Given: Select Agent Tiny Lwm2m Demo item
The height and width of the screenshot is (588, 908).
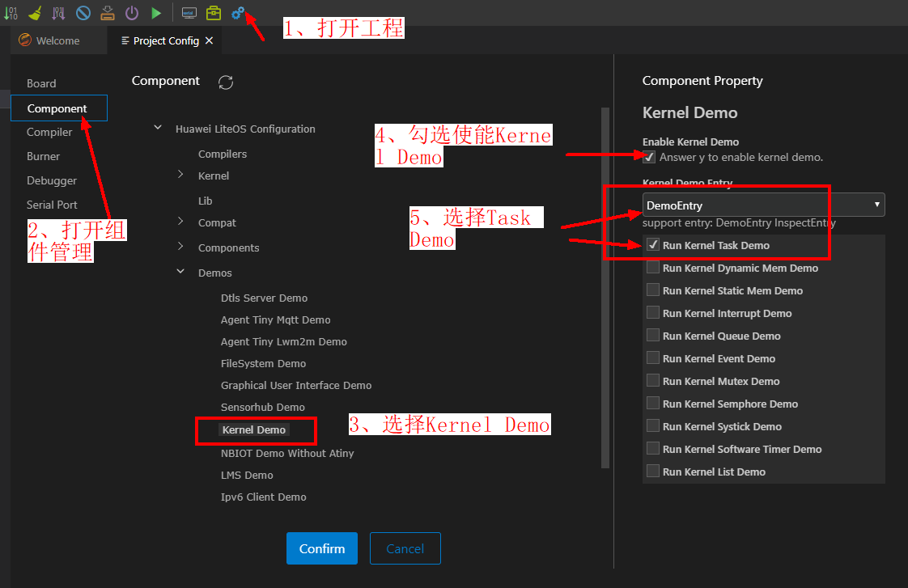Looking at the screenshot, I should point(284,342).
